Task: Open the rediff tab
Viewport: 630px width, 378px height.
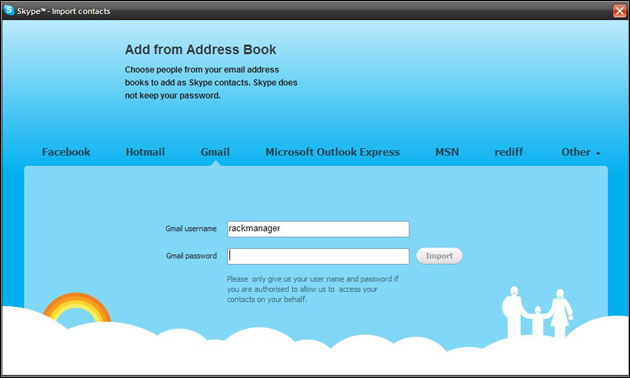Action: (x=509, y=152)
